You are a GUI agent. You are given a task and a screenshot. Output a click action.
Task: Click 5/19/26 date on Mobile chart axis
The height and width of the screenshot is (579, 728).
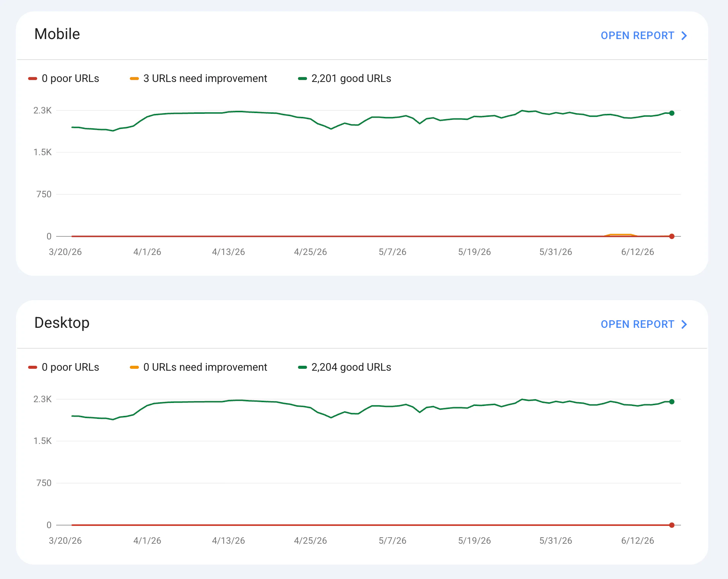(474, 252)
